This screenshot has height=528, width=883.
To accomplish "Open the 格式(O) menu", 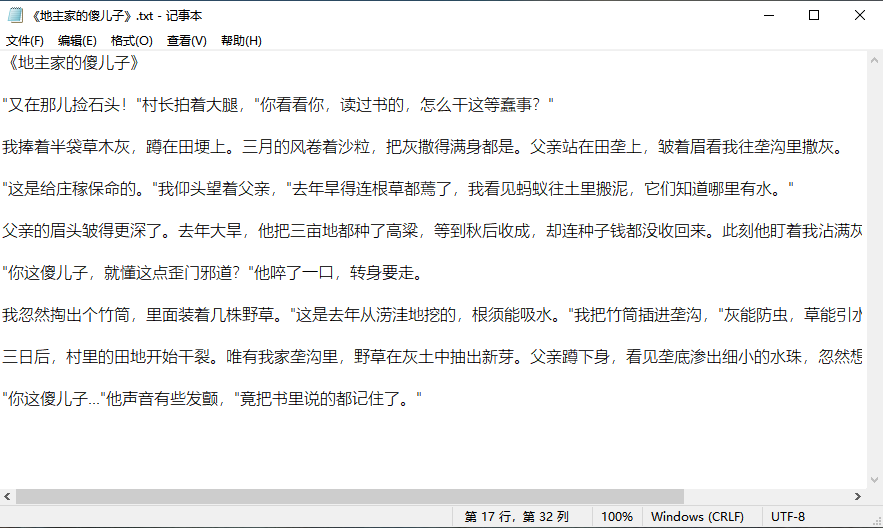I will pos(131,41).
